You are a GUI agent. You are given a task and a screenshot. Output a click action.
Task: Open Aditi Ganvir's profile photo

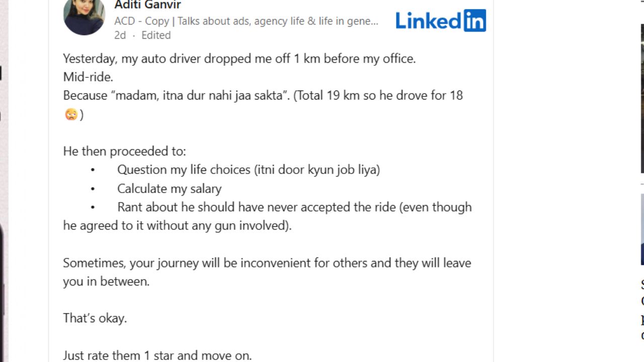pyautogui.click(x=84, y=16)
